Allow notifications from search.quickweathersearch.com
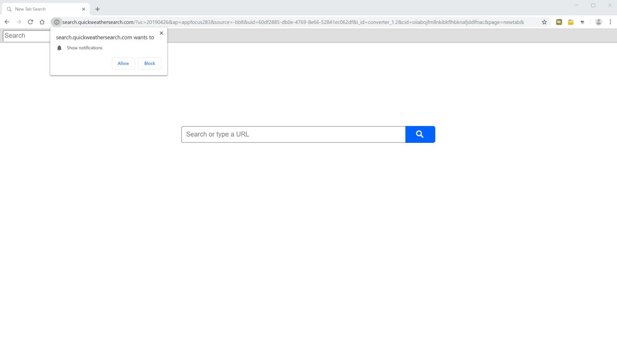Screen dimensions: 617x364 [123, 63]
